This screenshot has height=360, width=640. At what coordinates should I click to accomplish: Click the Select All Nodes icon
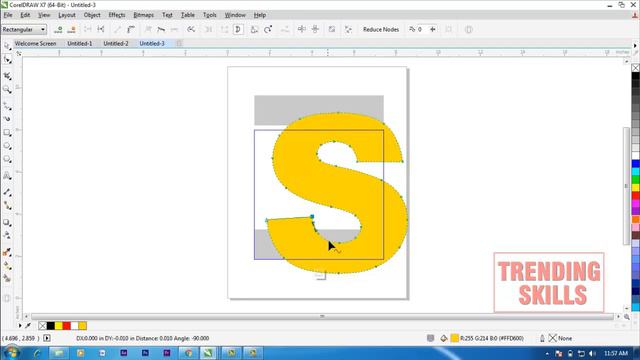(x=348, y=29)
